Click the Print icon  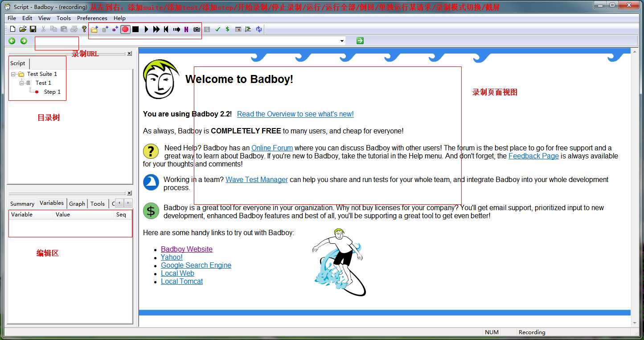74,29
